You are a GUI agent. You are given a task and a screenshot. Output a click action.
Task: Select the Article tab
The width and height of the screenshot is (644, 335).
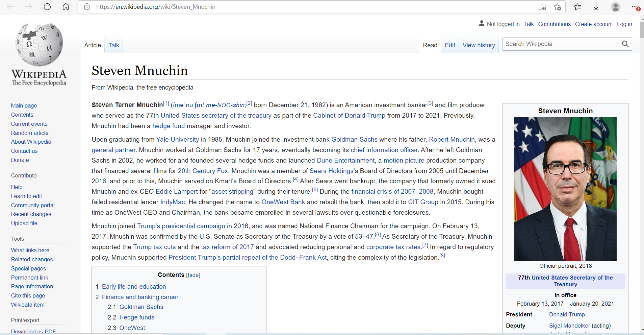tap(93, 45)
